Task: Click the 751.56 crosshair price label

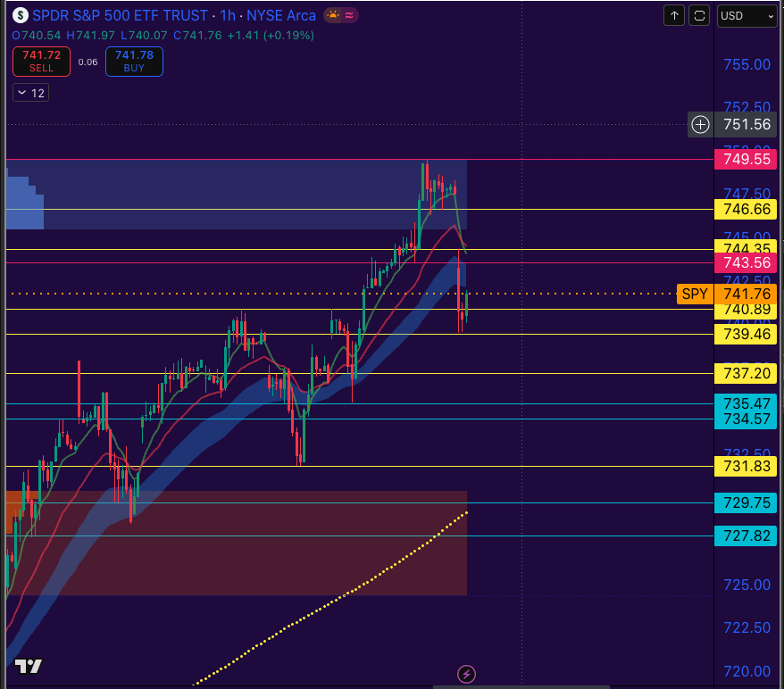Action: point(746,124)
